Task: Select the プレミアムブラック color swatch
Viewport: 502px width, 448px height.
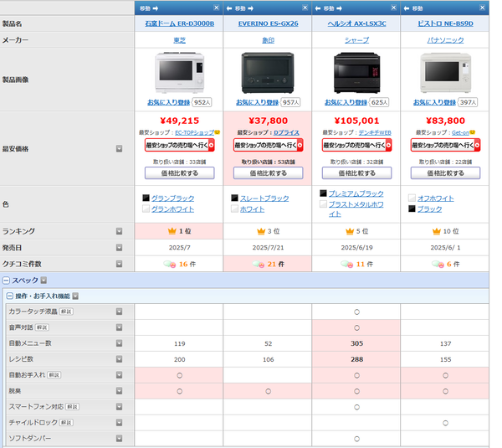Action: [323, 193]
